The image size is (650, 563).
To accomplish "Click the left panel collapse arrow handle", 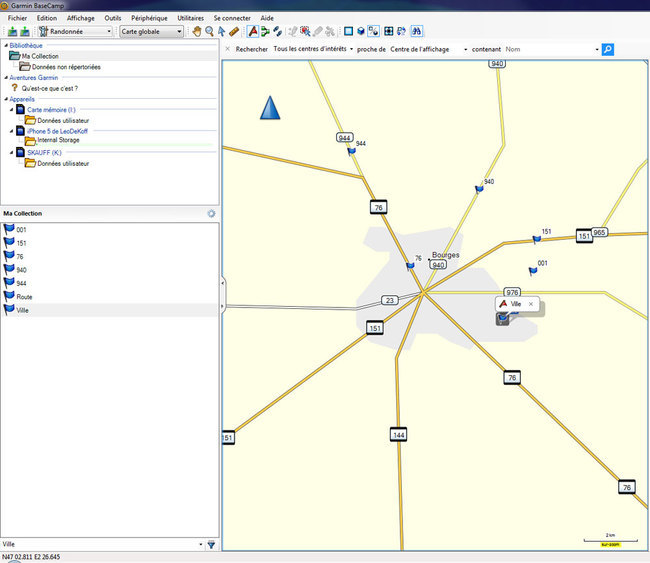I will click(223, 283).
